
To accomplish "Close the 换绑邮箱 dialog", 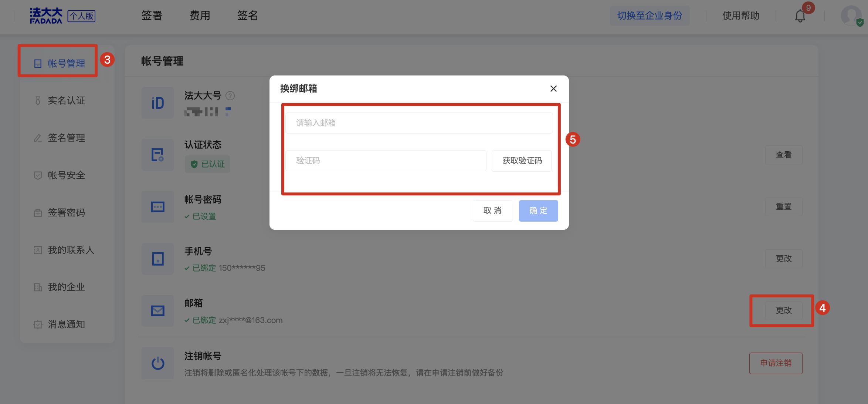I will [x=553, y=89].
